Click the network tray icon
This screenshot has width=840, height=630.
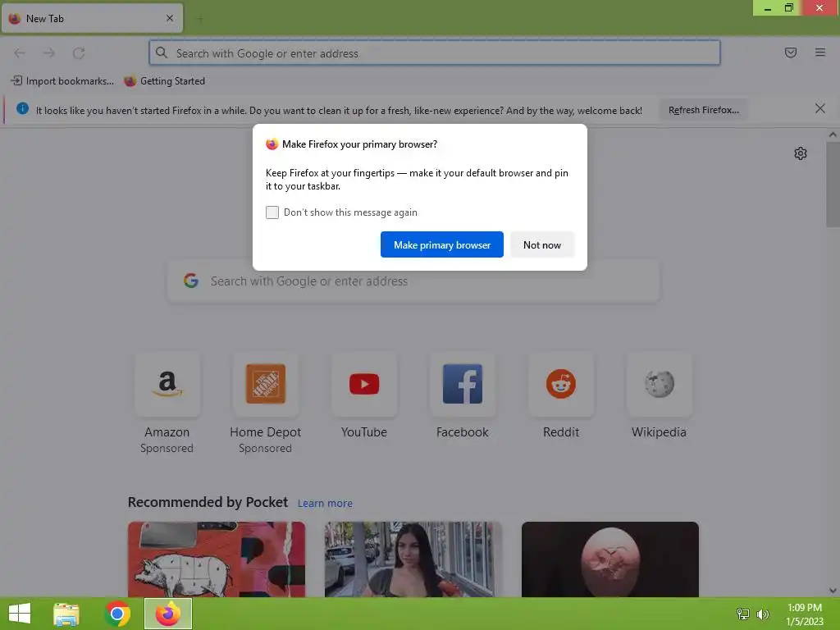tap(743, 614)
